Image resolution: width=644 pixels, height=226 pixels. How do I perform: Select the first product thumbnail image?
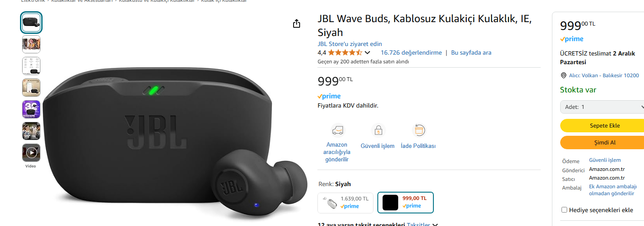pos(31,23)
